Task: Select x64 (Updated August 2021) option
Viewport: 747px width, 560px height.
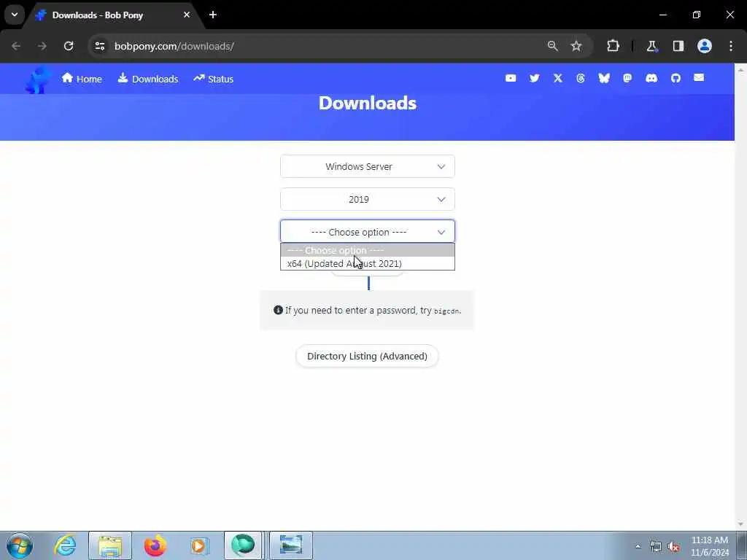Action: (368, 263)
